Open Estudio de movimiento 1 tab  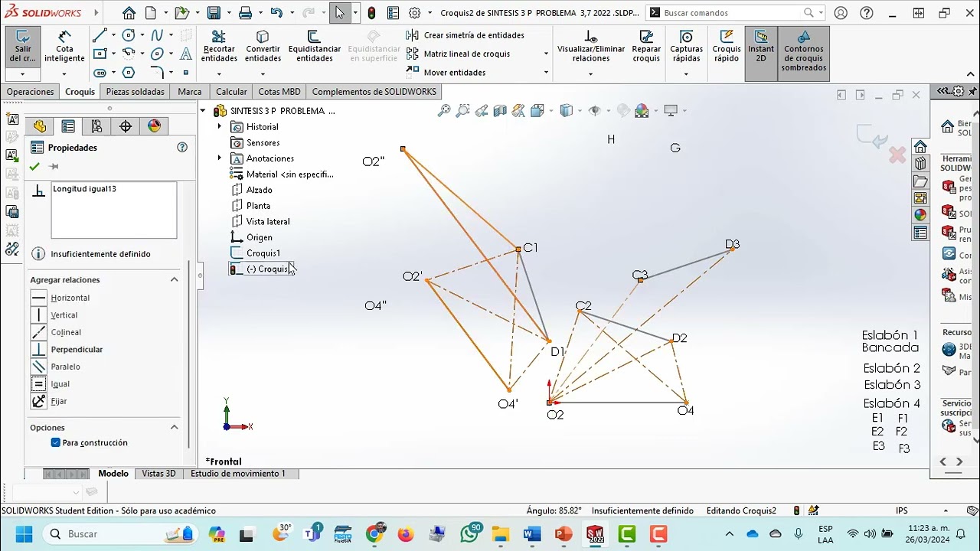[x=238, y=474]
